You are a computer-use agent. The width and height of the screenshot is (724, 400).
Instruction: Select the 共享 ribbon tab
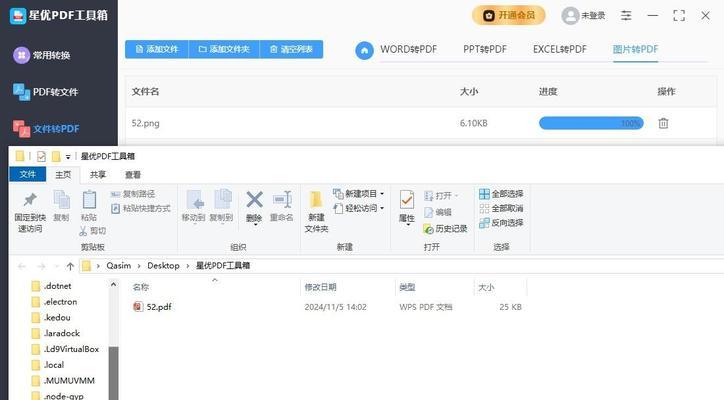[x=98, y=175]
